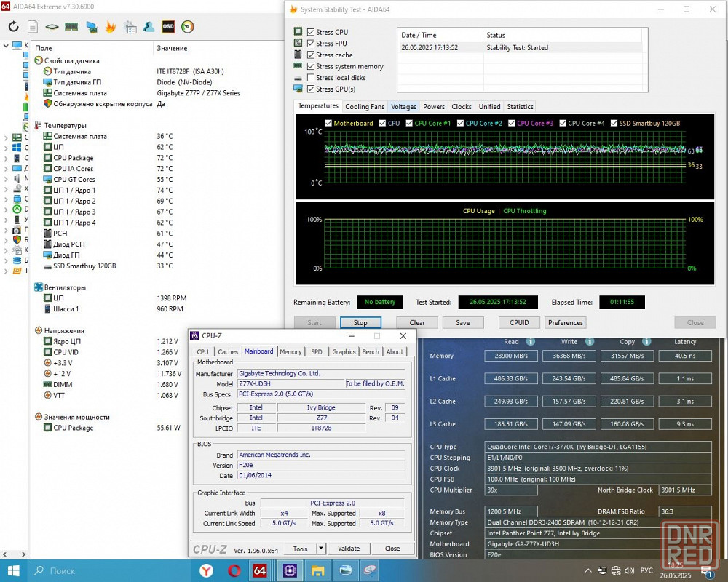This screenshot has width=728, height=582.
Task: Click the taskbar search box
Action: 109,570
